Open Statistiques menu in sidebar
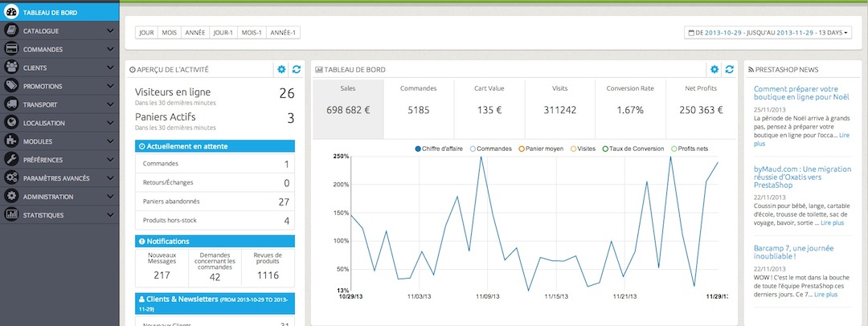The width and height of the screenshot is (868, 326). point(59,214)
